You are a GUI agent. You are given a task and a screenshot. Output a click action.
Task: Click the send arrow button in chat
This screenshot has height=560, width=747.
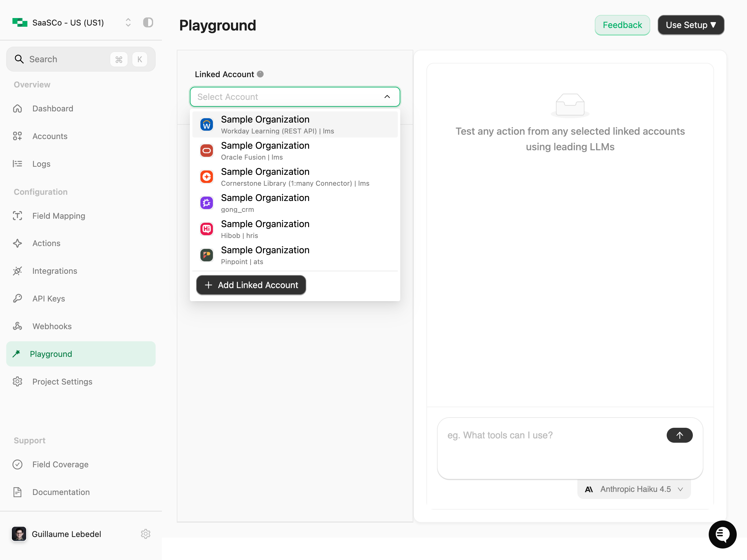[679, 435]
